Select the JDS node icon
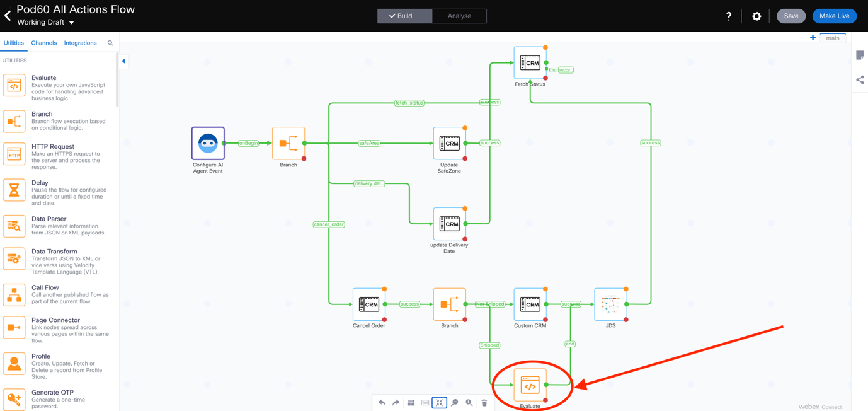 pos(610,305)
